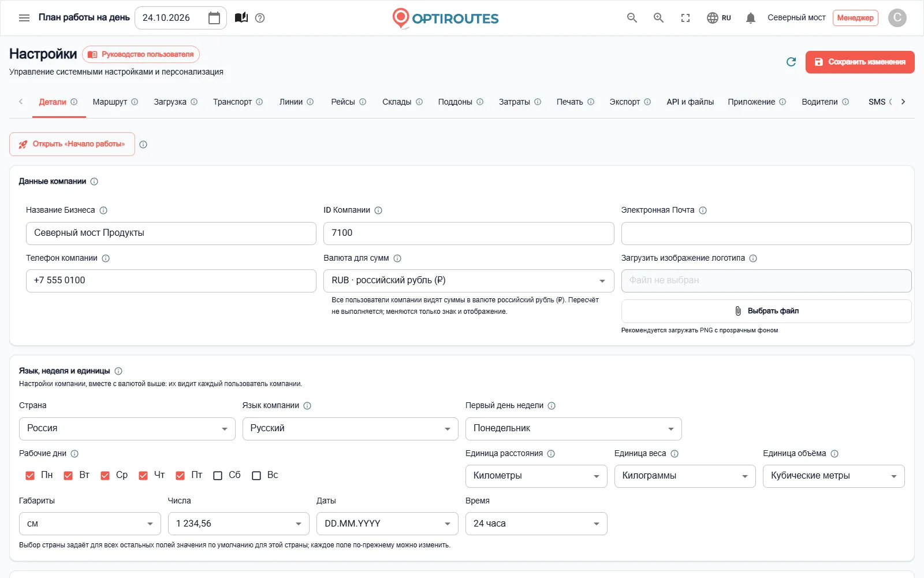This screenshot has height=578, width=924.
Task: Open the Кубические метры volume dropdown
Action: tap(834, 476)
